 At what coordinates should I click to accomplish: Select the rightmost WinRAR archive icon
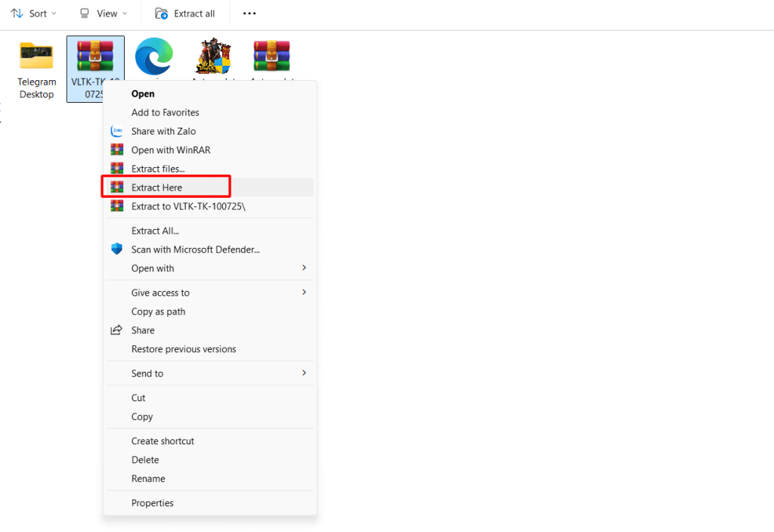tap(271, 56)
